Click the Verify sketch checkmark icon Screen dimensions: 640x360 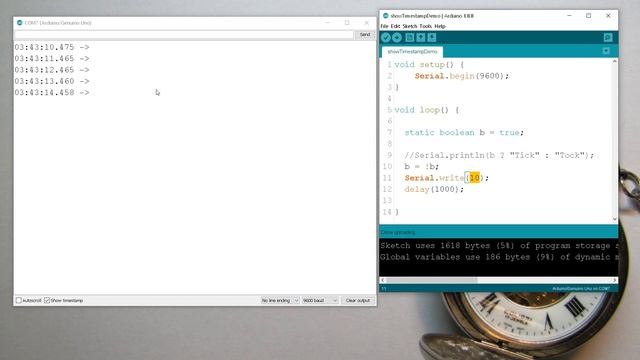[x=386, y=38]
